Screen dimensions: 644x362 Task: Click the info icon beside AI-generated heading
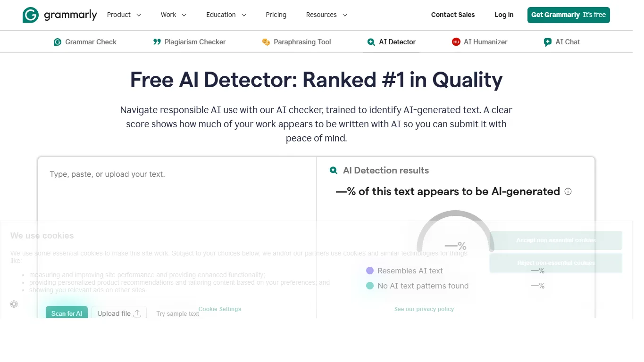coord(568,191)
